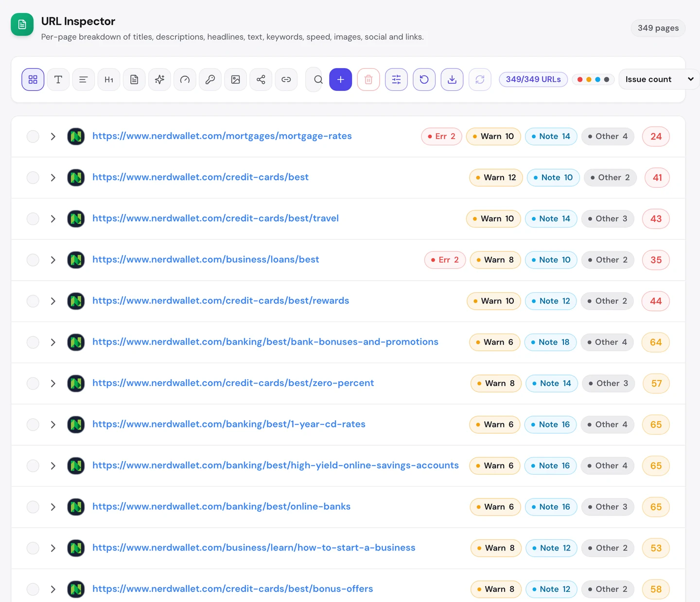Click the favicon beside the online-banks URL

[76, 507]
